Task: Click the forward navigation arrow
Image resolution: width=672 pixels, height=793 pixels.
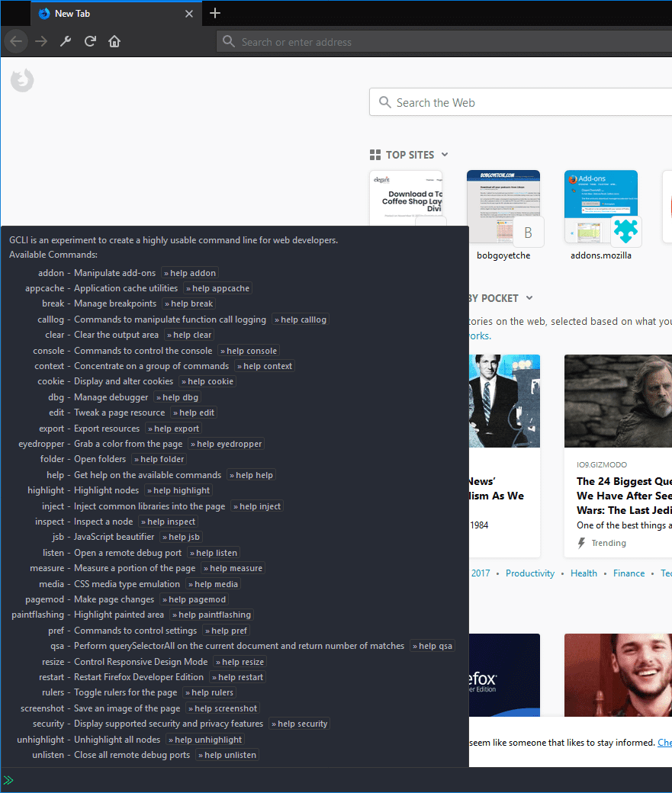Action: (40, 41)
